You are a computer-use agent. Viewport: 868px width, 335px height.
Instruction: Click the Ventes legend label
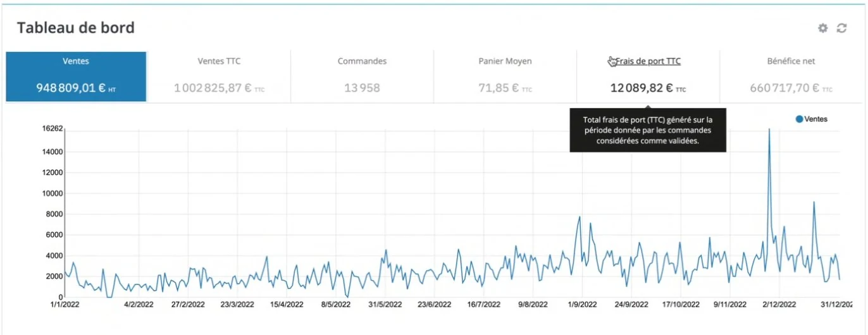pos(815,119)
